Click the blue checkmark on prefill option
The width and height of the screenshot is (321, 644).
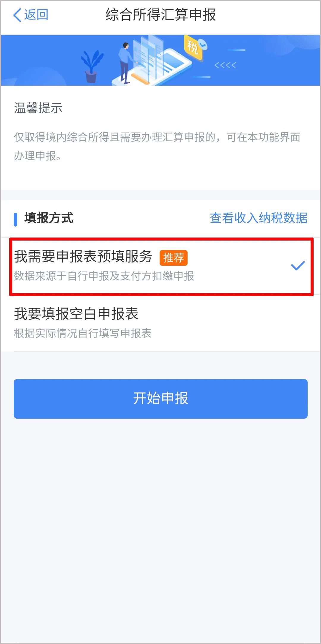click(298, 266)
